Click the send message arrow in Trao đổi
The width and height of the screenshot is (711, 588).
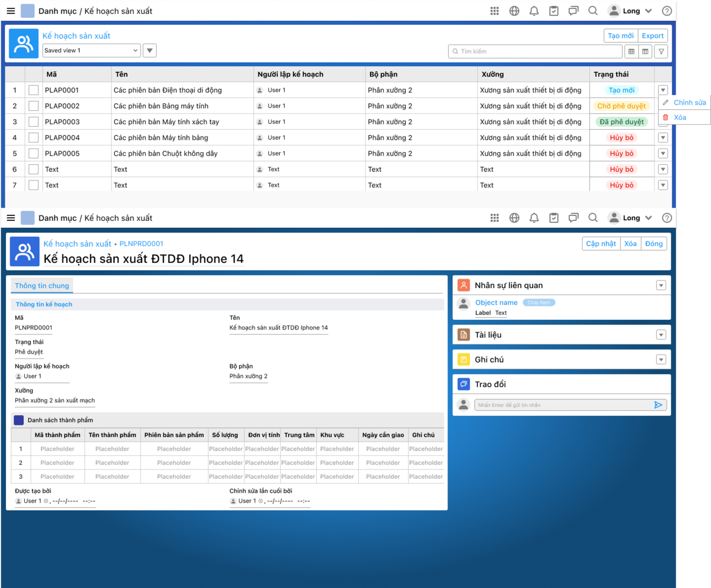click(658, 405)
